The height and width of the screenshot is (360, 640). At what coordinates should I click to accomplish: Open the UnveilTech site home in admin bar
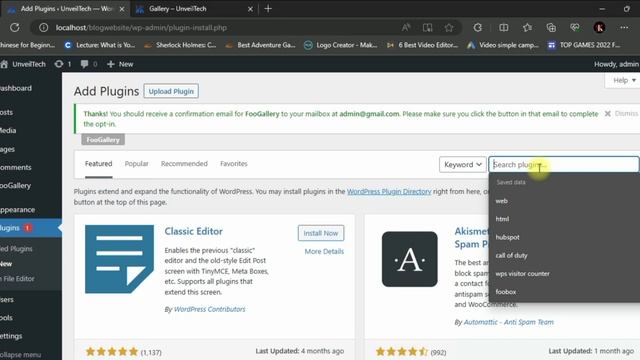point(23,64)
